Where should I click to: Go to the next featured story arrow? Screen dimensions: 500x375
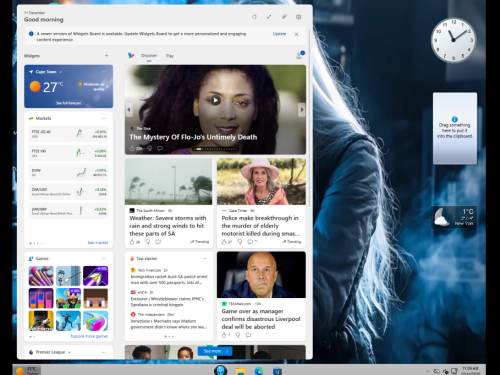point(302,109)
